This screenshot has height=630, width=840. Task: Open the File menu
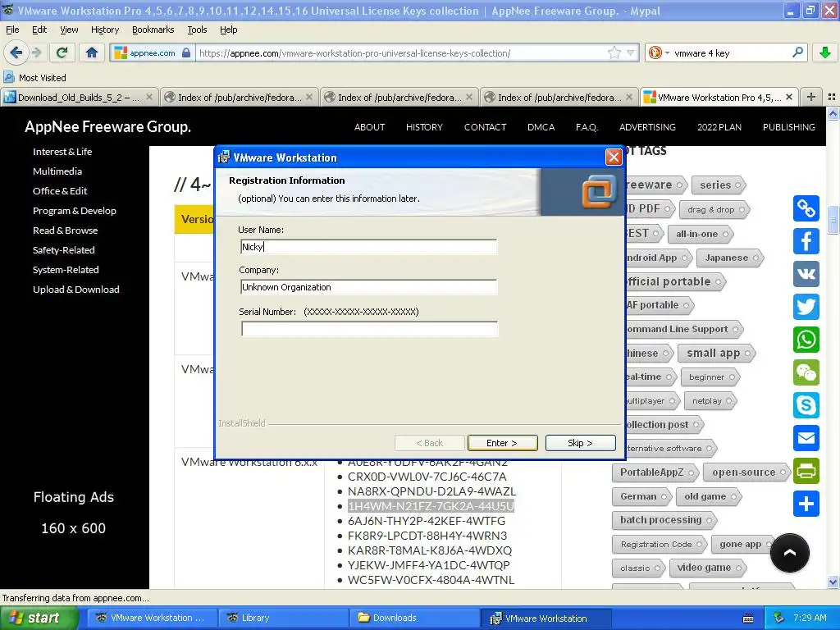(x=12, y=30)
